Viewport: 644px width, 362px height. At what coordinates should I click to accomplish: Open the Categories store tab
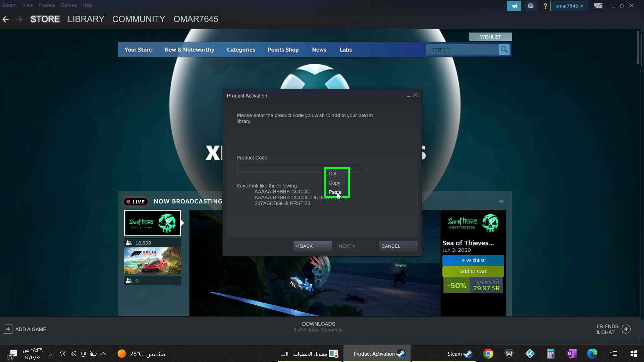pyautogui.click(x=241, y=50)
